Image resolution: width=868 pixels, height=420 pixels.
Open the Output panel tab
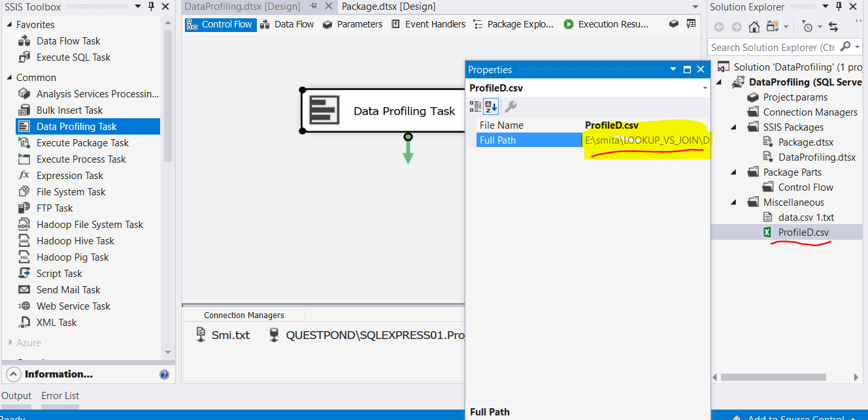click(16, 396)
